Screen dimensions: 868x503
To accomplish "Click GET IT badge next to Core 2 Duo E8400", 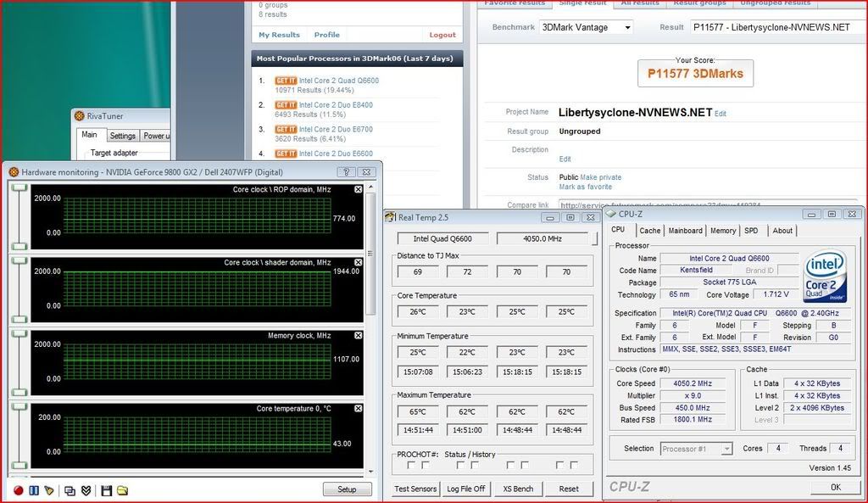I will 286,104.
